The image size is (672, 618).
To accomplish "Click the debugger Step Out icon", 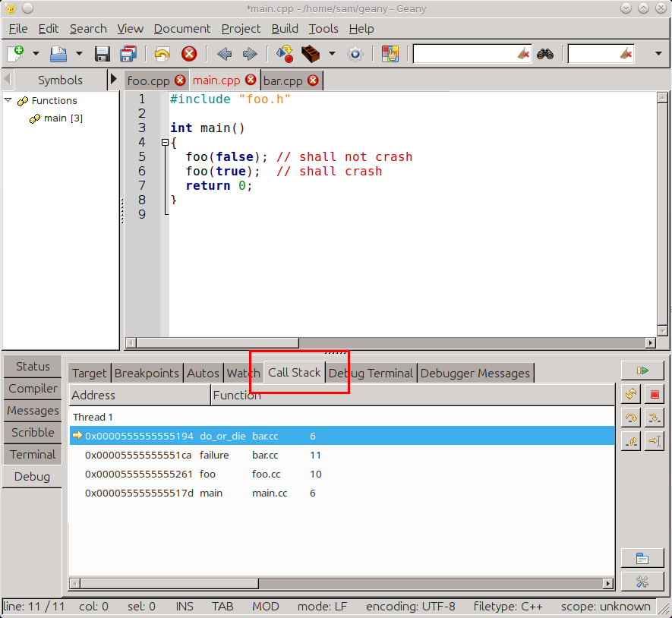I will [x=631, y=441].
